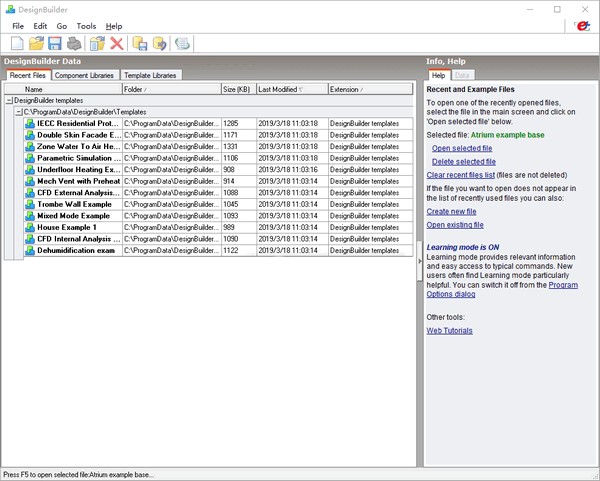Click the Save floppy disk icon
600x481 pixels.
tap(55, 43)
